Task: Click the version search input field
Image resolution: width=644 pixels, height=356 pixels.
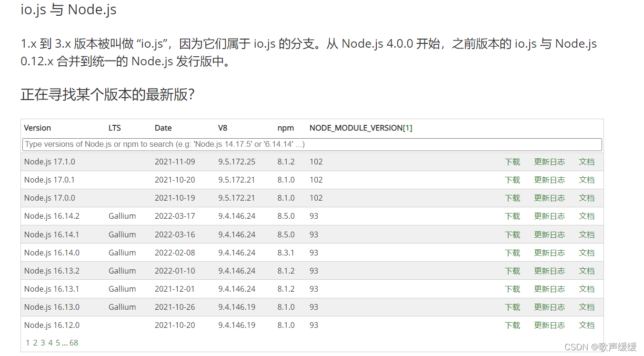Action: pyautogui.click(x=312, y=144)
